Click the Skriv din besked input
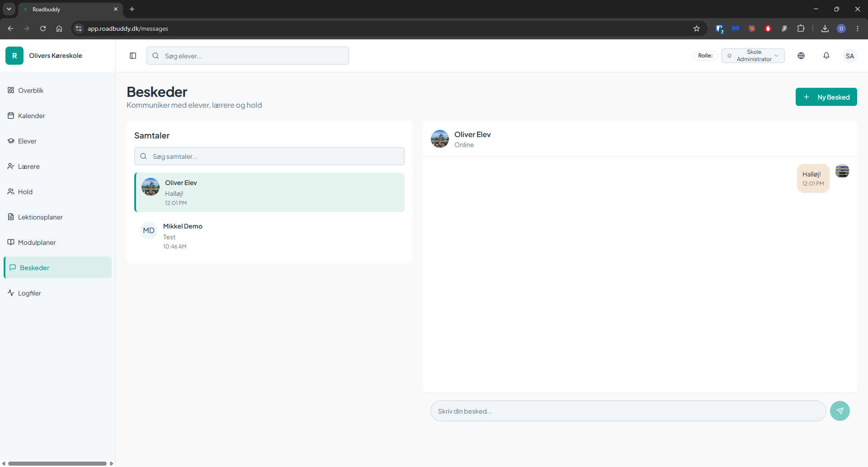Viewport: 868px width, 467px height. (628, 411)
